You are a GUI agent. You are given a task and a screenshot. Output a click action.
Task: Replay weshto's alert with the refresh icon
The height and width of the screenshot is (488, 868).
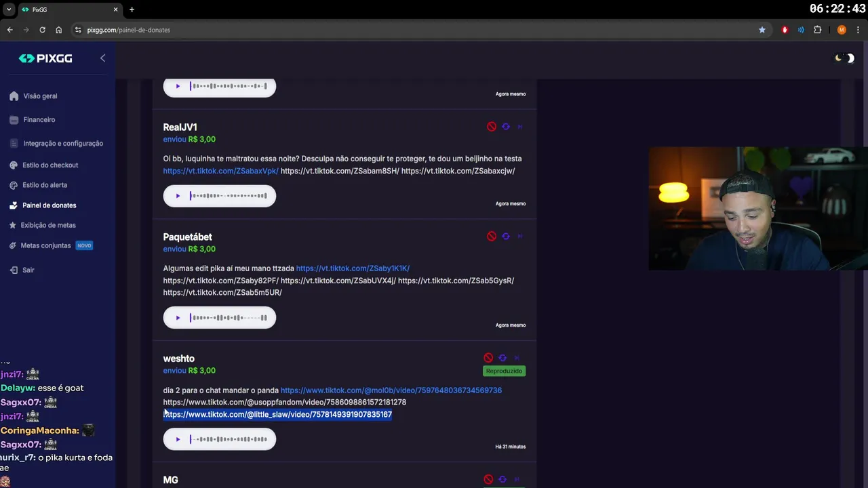tap(502, 358)
